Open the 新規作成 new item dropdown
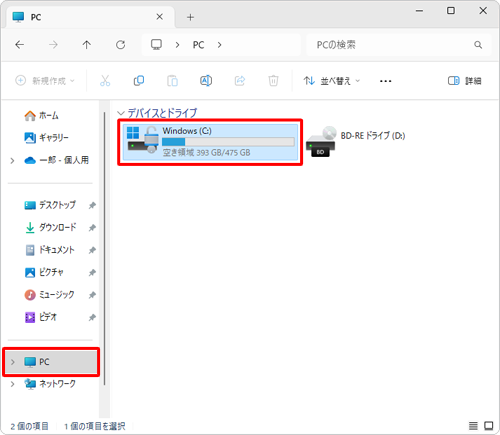Screen dimensions: 500x435 45,81
